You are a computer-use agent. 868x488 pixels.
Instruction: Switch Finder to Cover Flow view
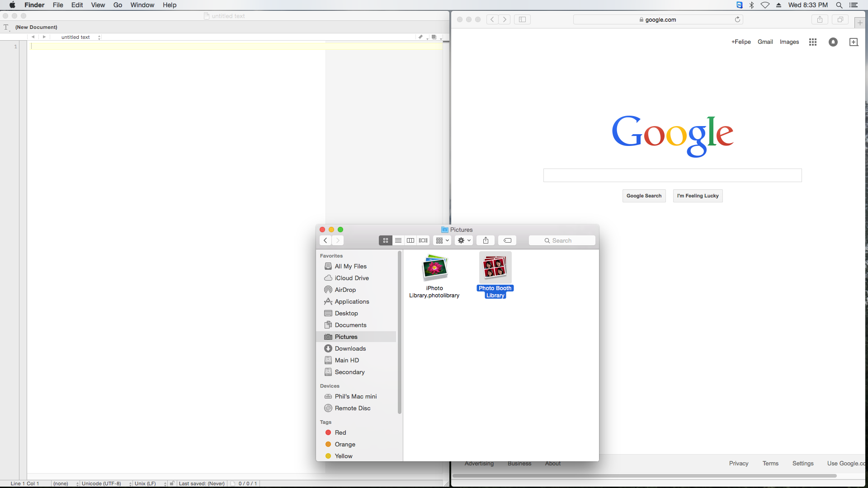(423, 240)
